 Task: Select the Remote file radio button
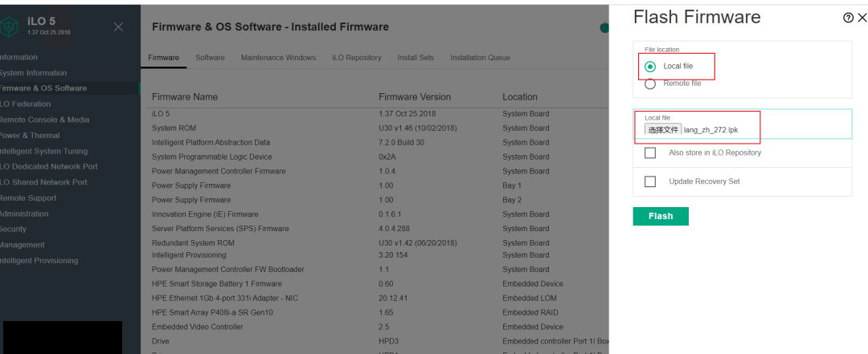click(x=650, y=83)
